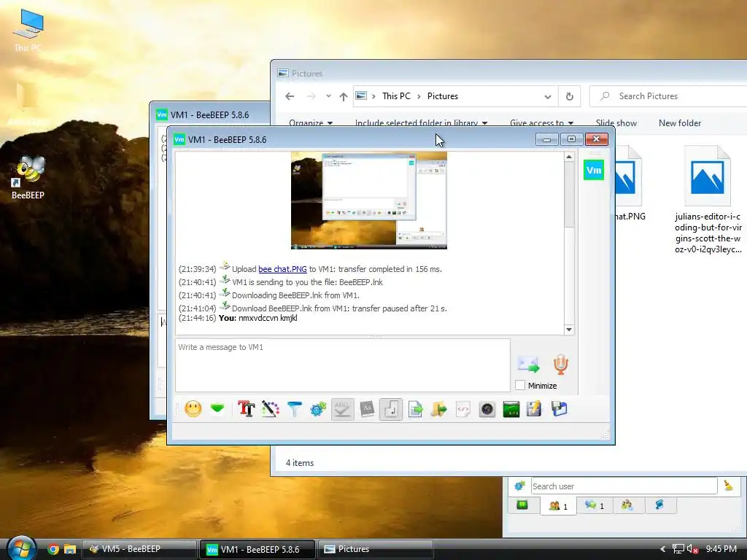747x560 pixels.
Task: Show hidden system tray icons arrow
Action: tap(662, 549)
